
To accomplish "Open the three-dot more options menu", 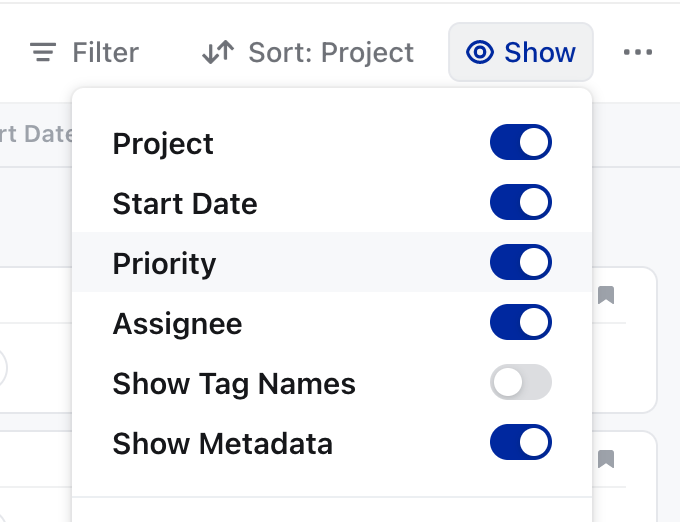I will [638, 52].
